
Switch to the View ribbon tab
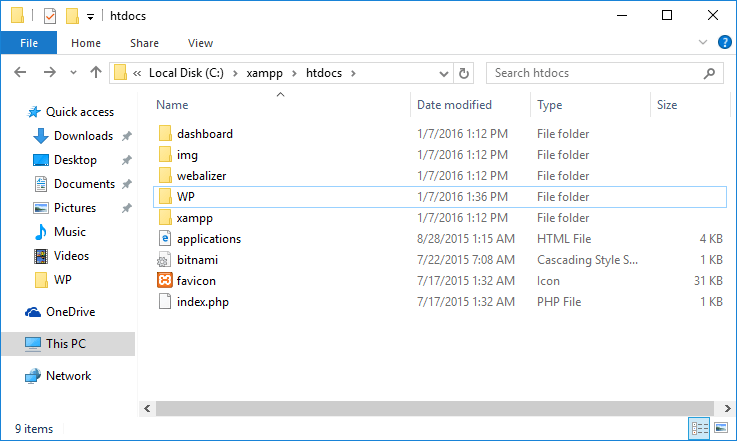pos(200,43)
